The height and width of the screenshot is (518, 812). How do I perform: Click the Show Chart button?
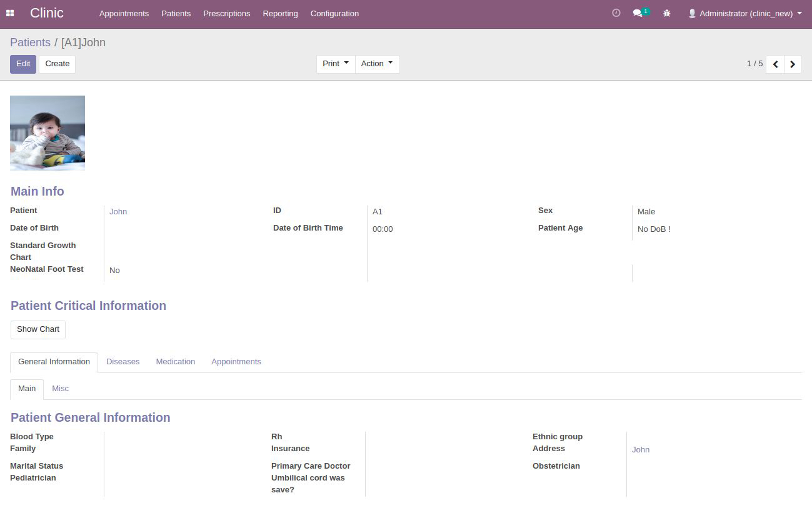38,329
